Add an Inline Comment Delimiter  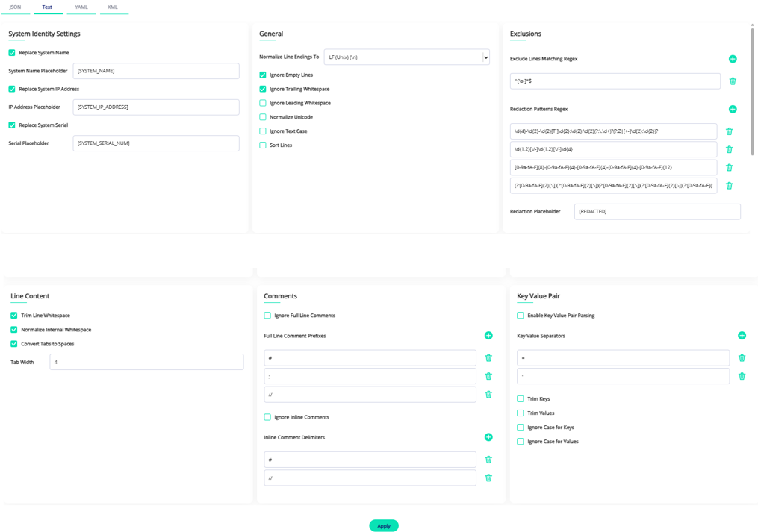488,437
